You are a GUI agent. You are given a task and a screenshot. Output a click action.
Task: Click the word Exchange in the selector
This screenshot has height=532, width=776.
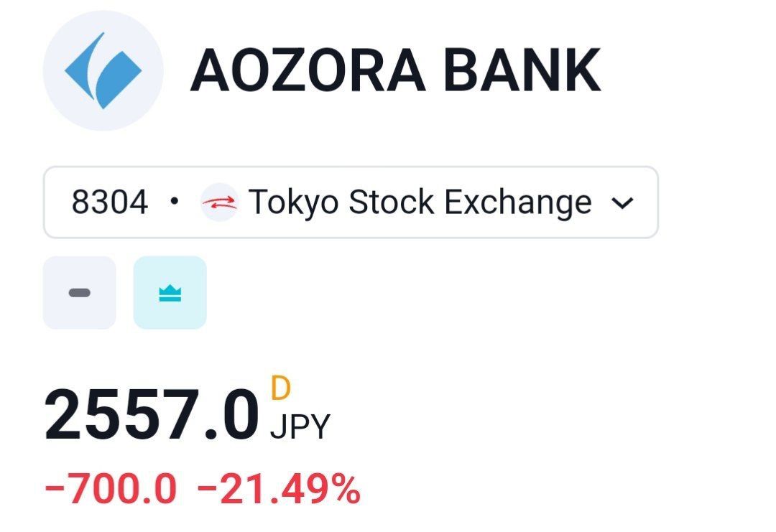click(517, 202)
